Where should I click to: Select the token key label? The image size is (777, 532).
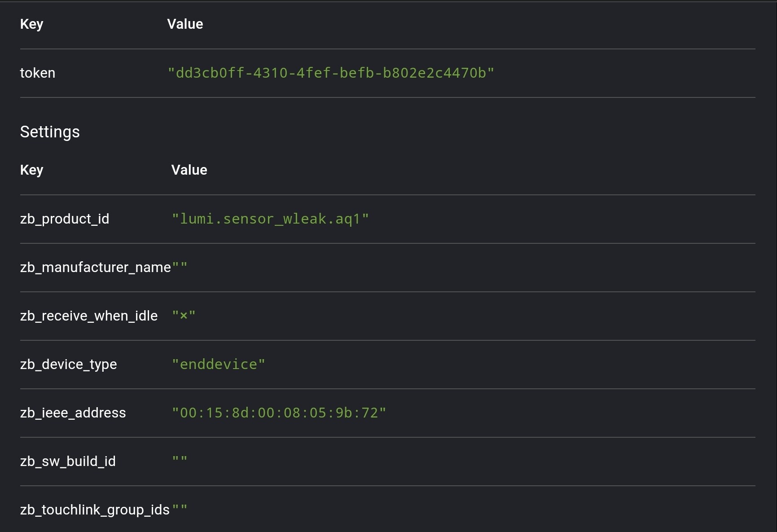tap(38, 73)
